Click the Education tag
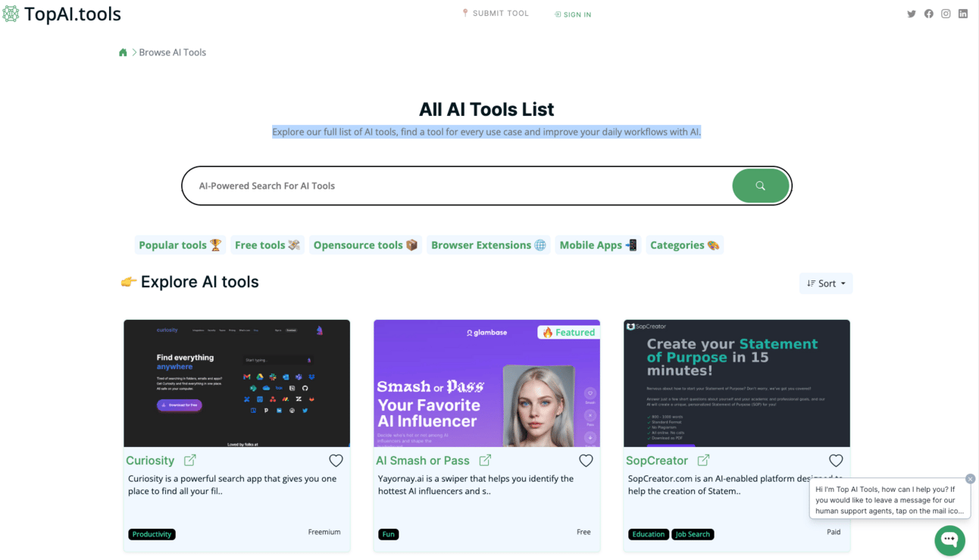This screenshot has height=560, width=979. pos(649,534)
